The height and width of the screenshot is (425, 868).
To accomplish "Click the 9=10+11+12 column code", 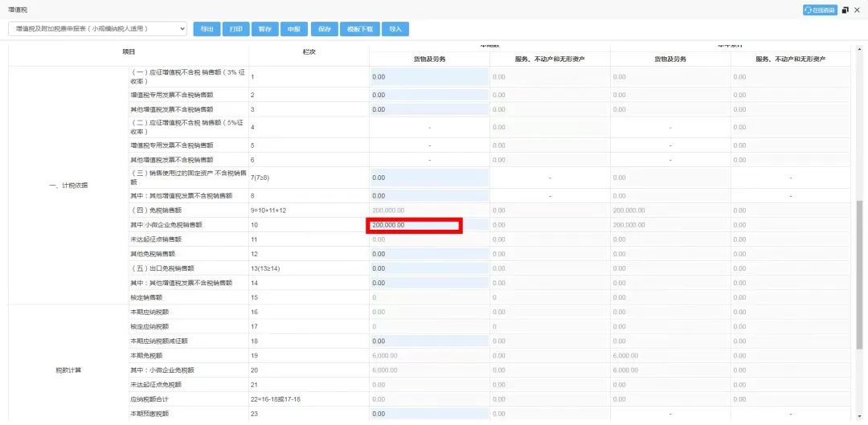I will click(268, 210).
